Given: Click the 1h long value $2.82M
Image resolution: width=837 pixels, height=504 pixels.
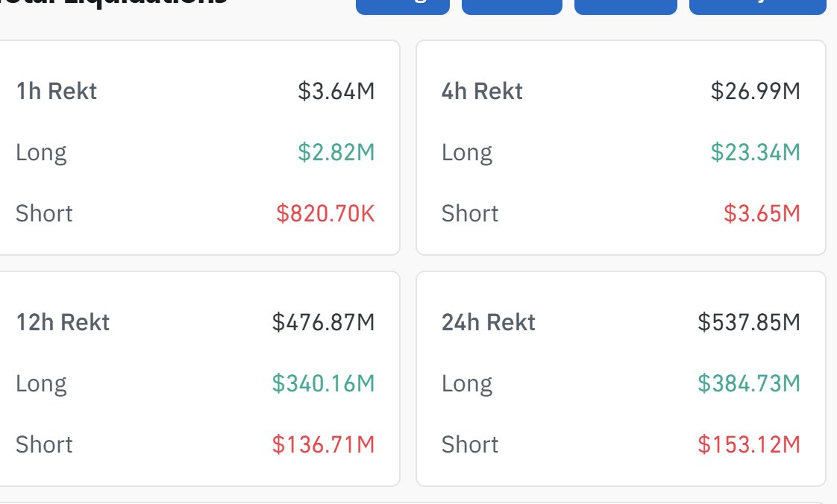Looking at the screenshot, I should point(336,153).
